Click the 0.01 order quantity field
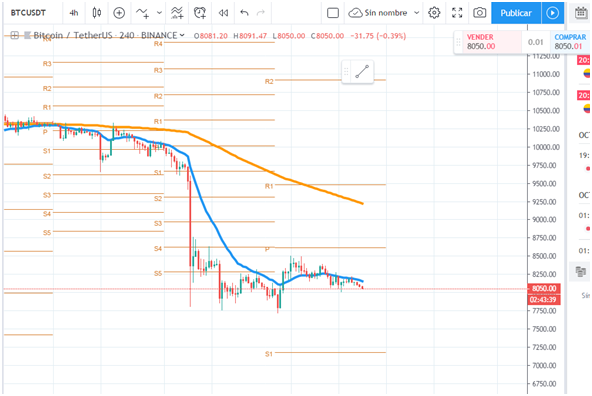The height and width of the screenshot is (396, 592). tap(536, 42)
